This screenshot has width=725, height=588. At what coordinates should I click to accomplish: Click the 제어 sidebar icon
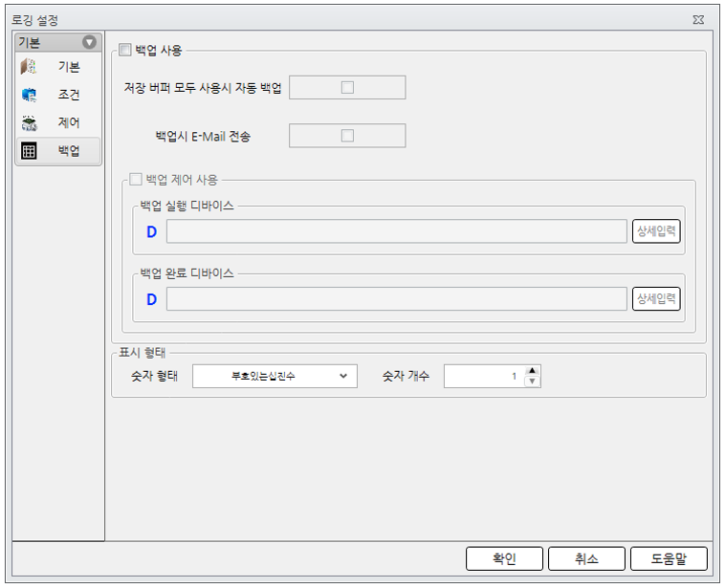(x=29, y=123)
